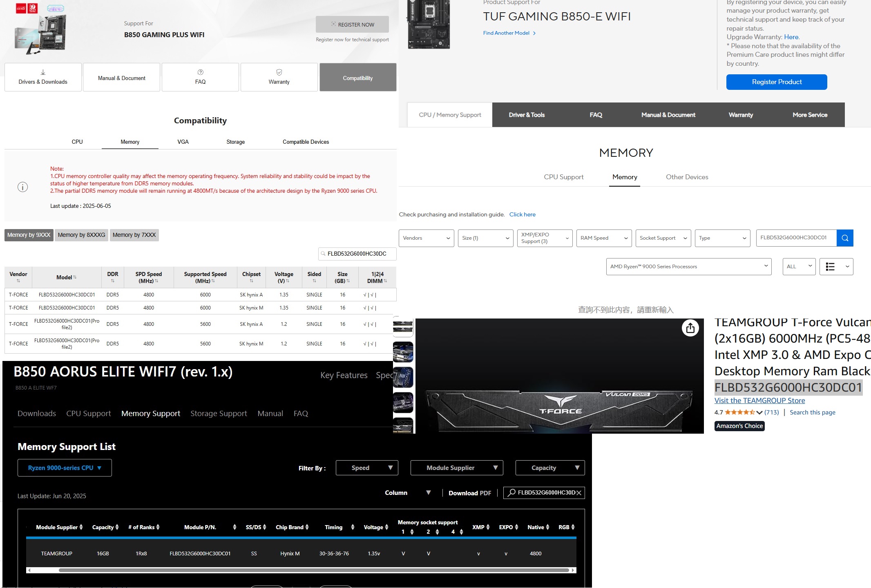The width and height of the screenshot is (871, 588).
Task: Open ASUS CPU Support sub-tab
Action: tap(564, 177)
